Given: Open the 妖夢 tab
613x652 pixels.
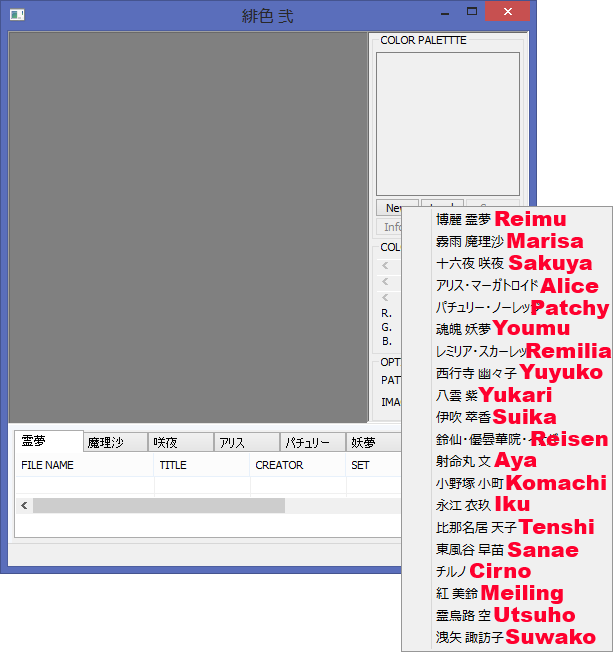Looking at the screenshot, I should click(x=373, y=442).
